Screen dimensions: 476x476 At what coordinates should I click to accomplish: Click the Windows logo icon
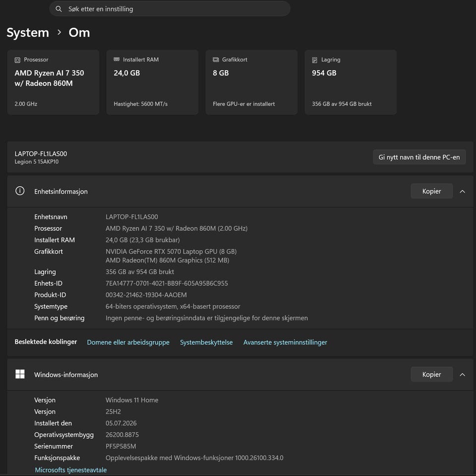tap(20, 374)
